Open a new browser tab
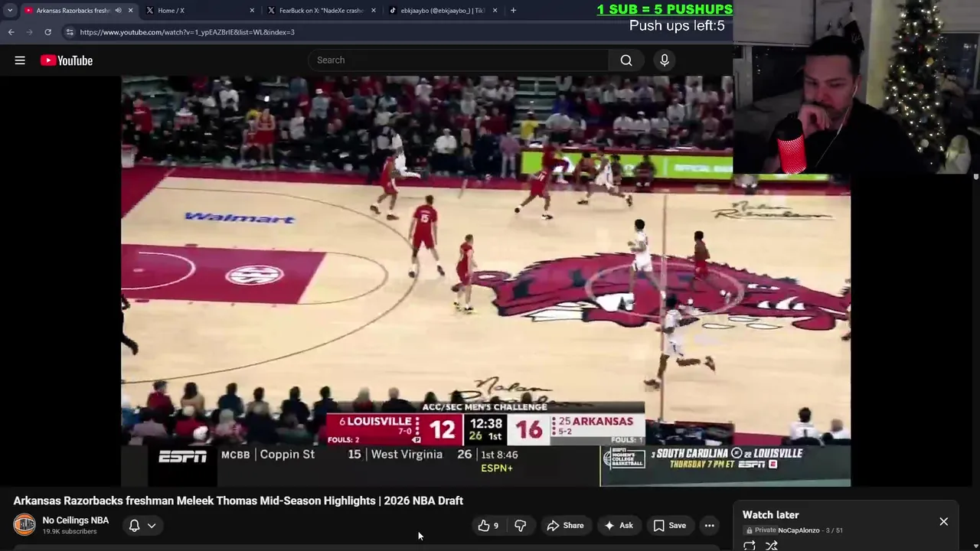Screen dimensions: 980x551 tap(513, 11)
